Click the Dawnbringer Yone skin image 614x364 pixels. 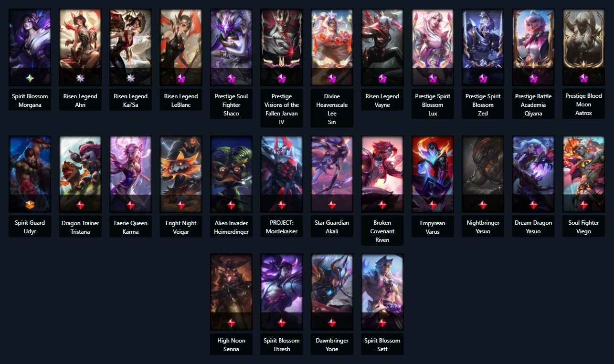click(x=332, y=292)
